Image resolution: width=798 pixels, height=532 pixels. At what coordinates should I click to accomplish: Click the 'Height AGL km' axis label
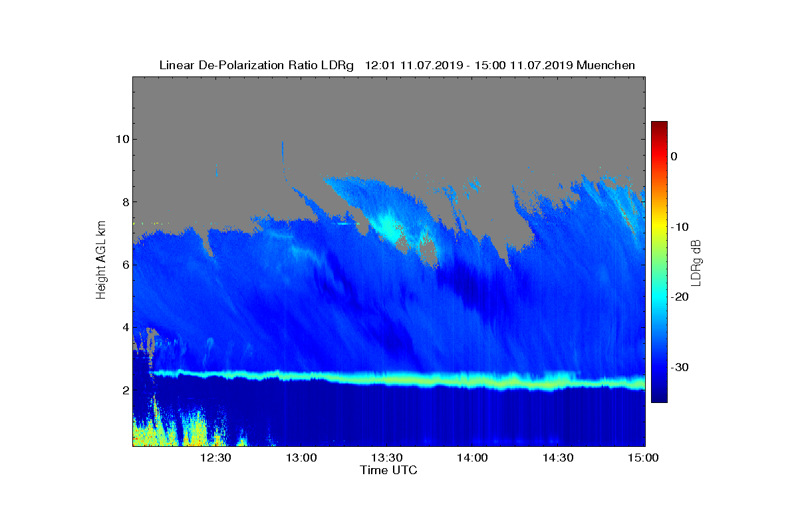pyautogui.click(x=101, y=261)
